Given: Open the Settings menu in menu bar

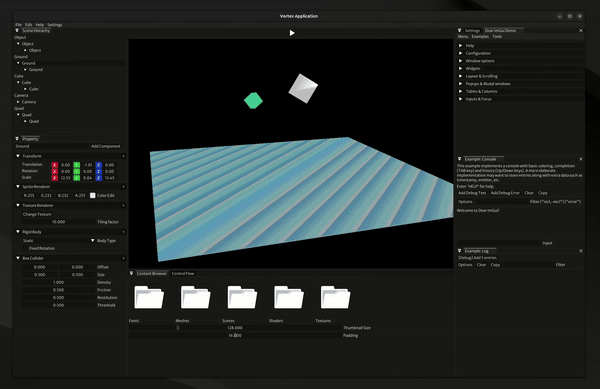Looking at the screenshot, I should tap(55, 25).
